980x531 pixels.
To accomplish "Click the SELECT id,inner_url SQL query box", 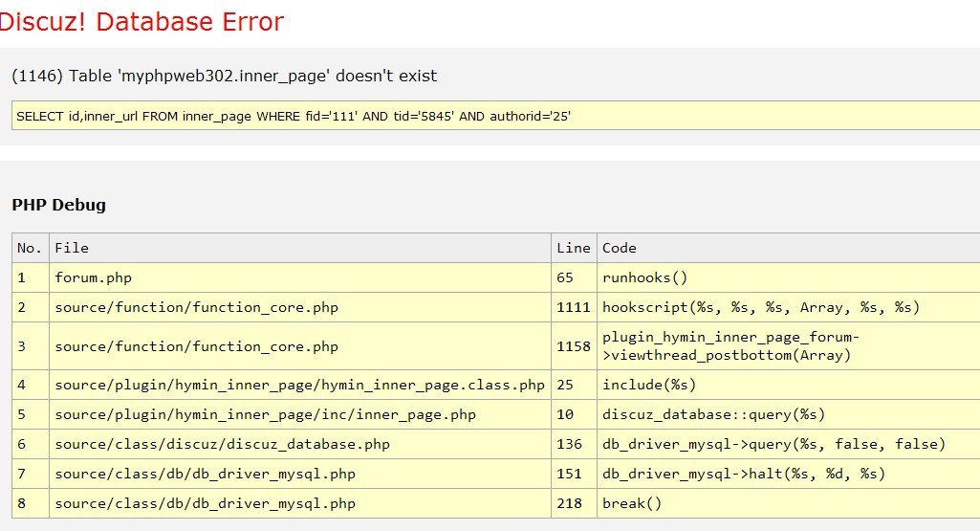I will 495,116.
